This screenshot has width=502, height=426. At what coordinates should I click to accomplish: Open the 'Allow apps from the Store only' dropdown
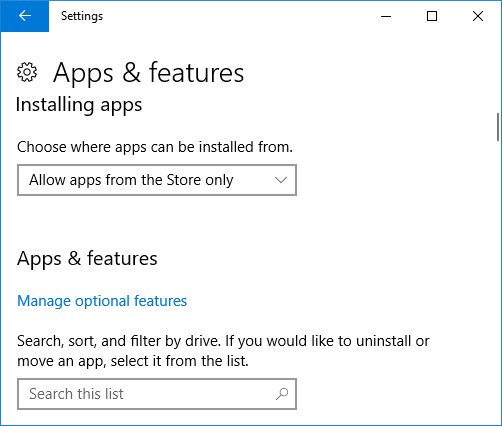tap(157, 180)
